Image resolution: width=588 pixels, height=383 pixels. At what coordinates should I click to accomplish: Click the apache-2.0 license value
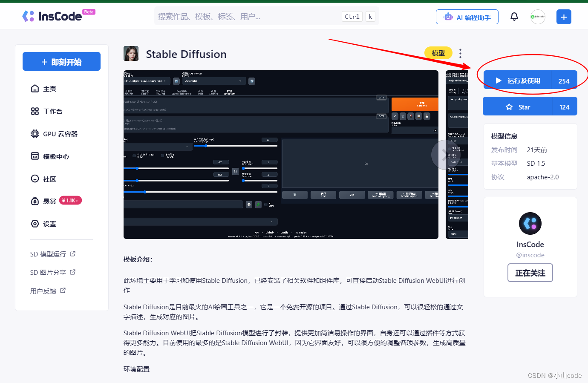pos(543,177)
